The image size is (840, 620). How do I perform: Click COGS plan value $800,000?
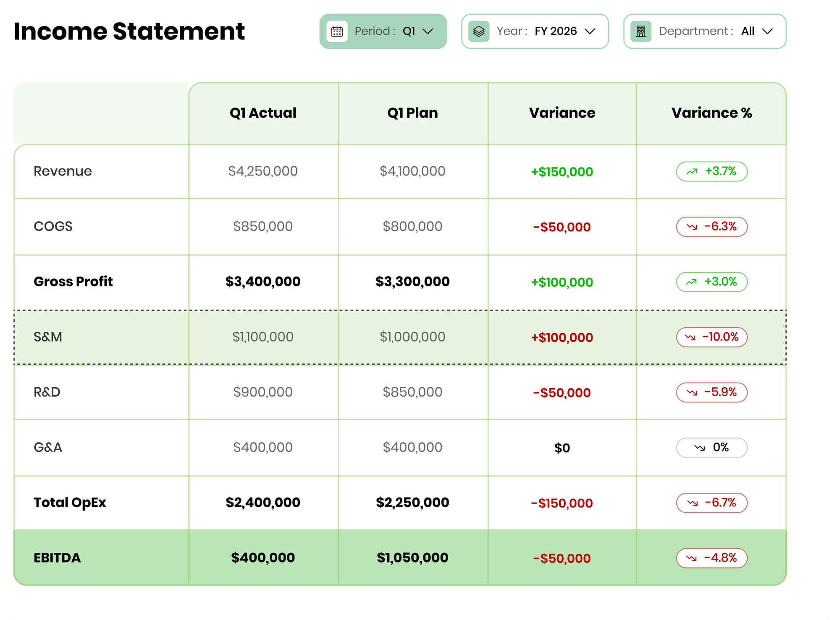(412, 227)
